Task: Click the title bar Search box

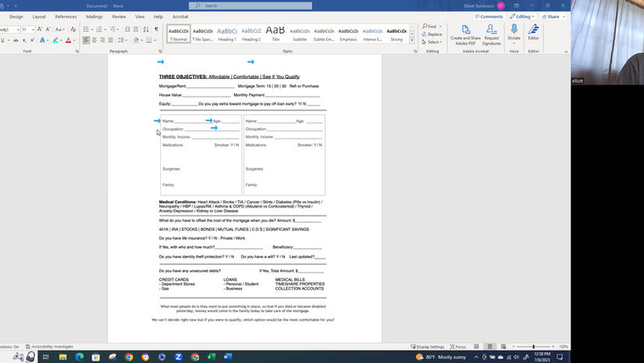Action: coord(250,5)
